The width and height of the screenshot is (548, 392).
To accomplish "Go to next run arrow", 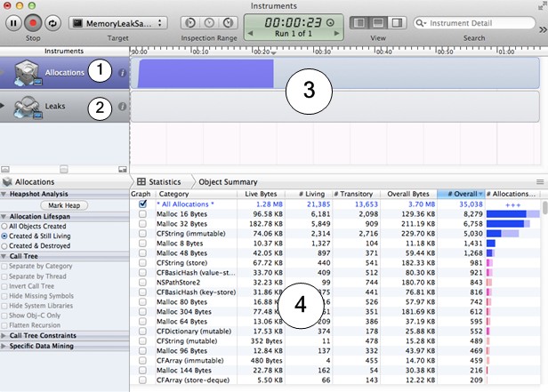I will point(336,34).
